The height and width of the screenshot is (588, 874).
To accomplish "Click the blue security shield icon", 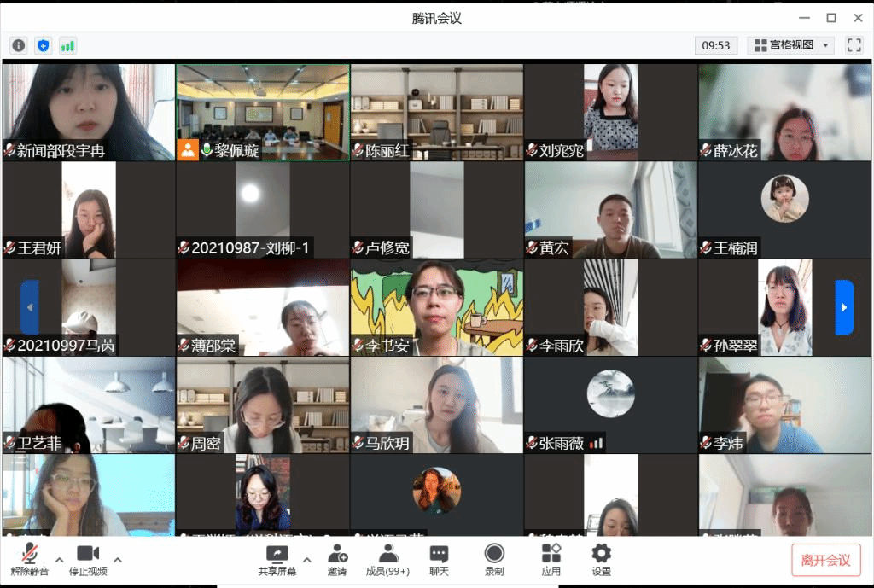I will point(43,45).
